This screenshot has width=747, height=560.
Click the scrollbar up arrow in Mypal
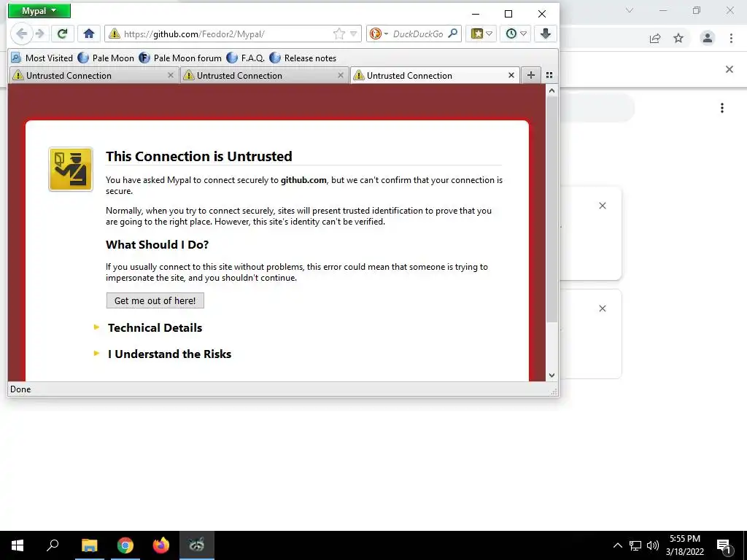pyautogui.click(x=551, y=90)
